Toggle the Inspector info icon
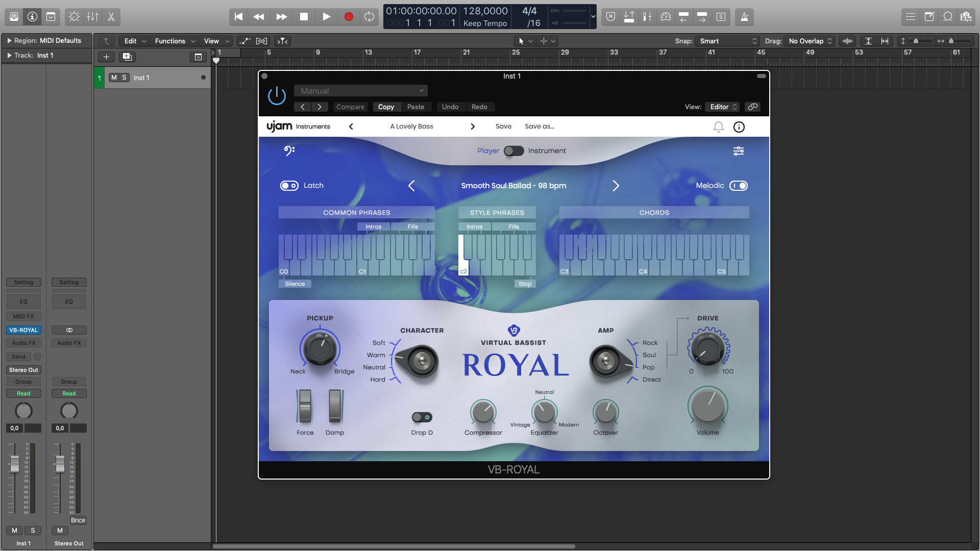980x551 pixels. point(32,17)
